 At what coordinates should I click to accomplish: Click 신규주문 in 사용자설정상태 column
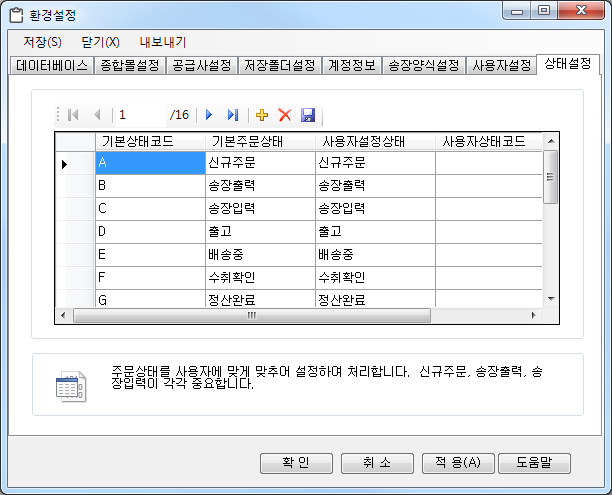(x=375, y=163)
